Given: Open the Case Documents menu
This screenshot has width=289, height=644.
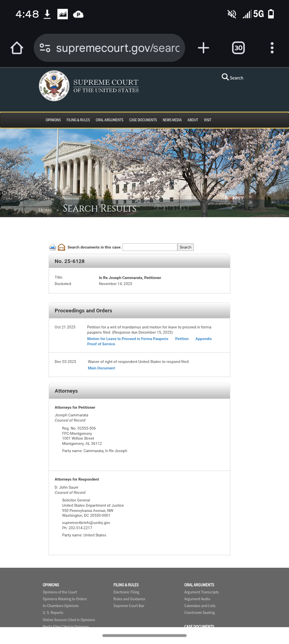Looking at the screenshot, I should click(143, 120).
